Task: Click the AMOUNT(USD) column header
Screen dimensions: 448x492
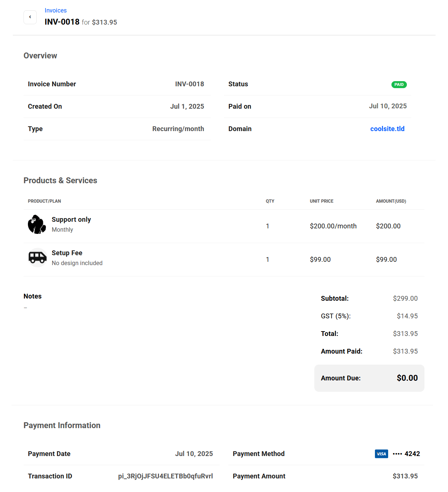Action: (391, 201)
